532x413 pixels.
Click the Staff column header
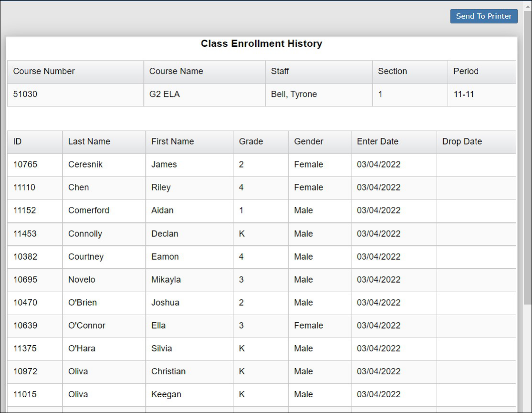point(319,71)
